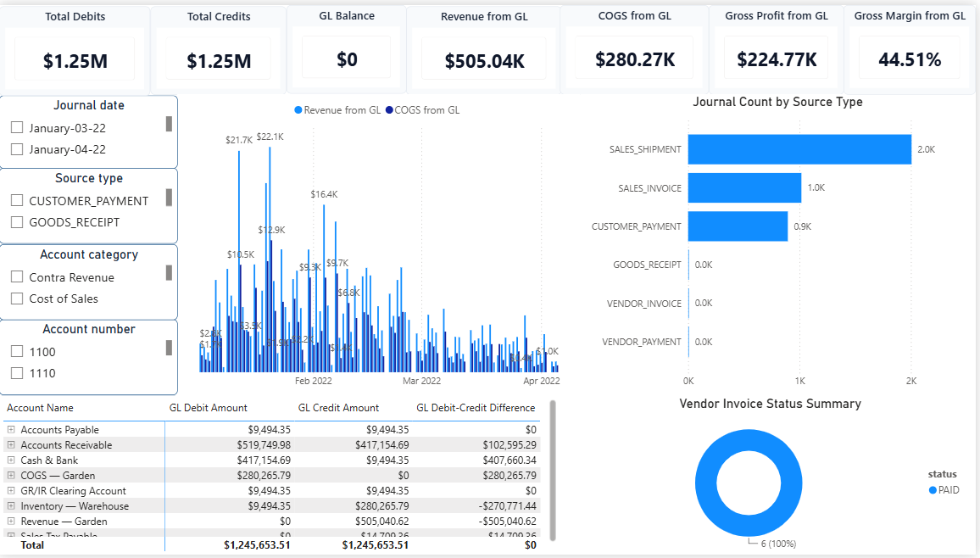Click the COGS from GL $280.27K value
This screenshot has width=980, height=558.
point(635,60)
